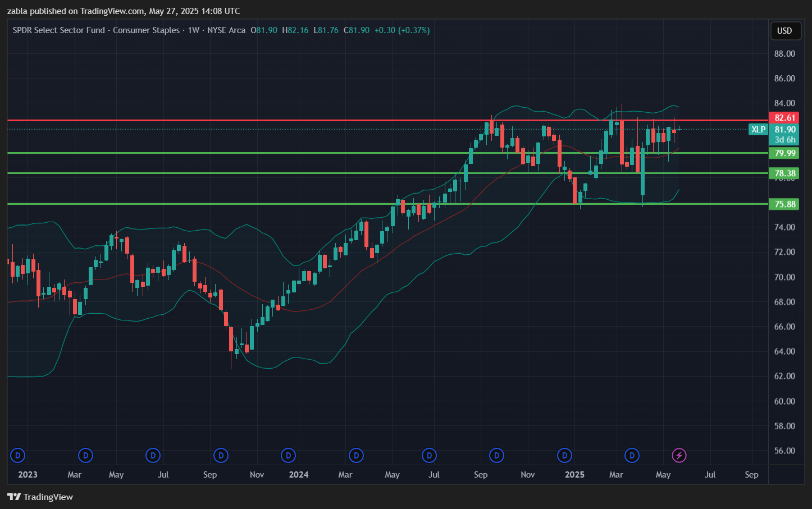
Task: Click the lightning bolt event icon near May 2025
Action: (679, 455)
